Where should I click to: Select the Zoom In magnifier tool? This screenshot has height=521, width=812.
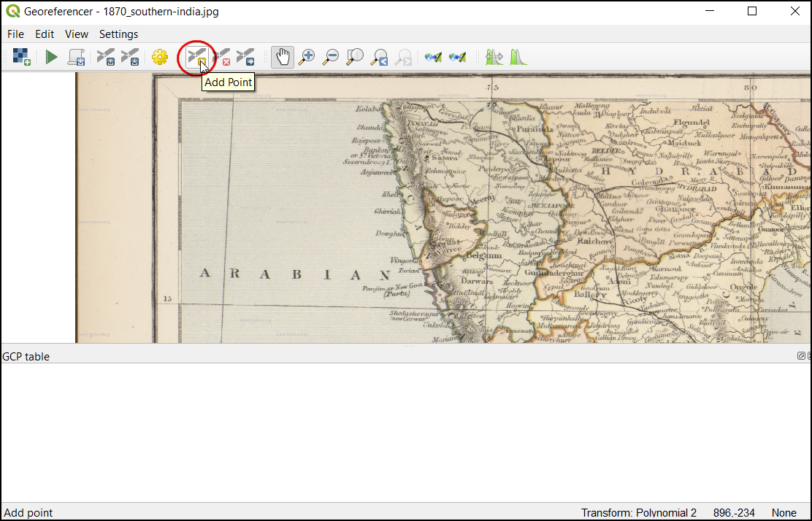point(307,57)
